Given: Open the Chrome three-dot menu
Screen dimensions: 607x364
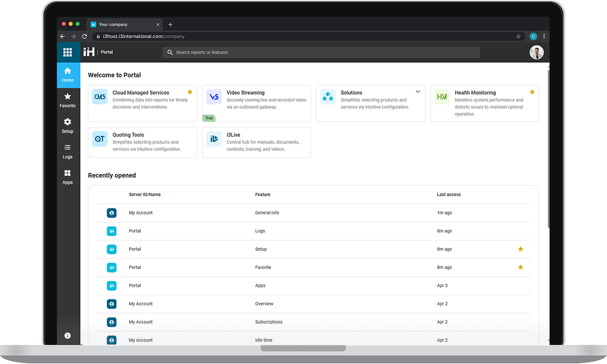Looking at the screenshot, I should (x=544, y=36).
